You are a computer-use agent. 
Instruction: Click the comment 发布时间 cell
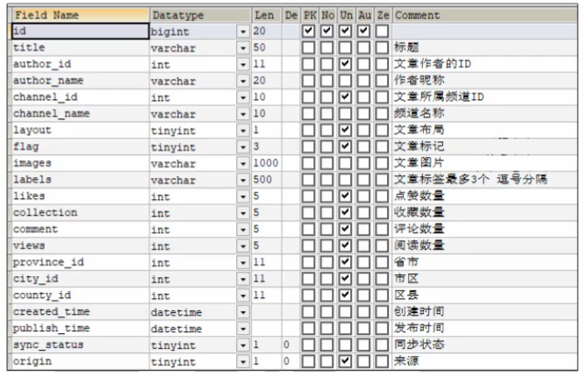419,328
